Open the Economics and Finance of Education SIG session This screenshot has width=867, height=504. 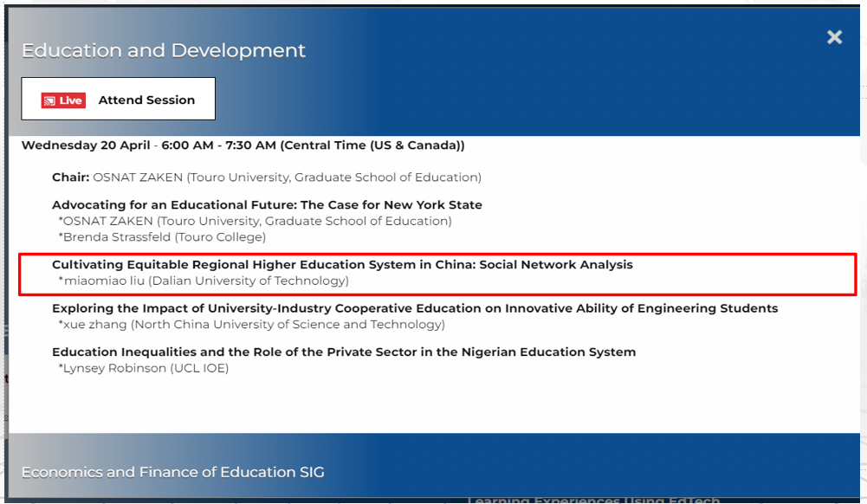pyautogui.click(x=172, y=472)
